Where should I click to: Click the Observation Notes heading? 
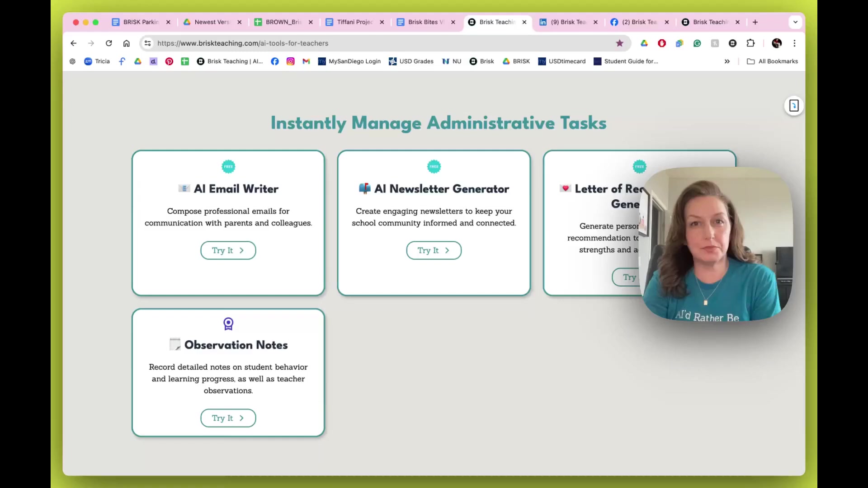[x=228, y=345]
